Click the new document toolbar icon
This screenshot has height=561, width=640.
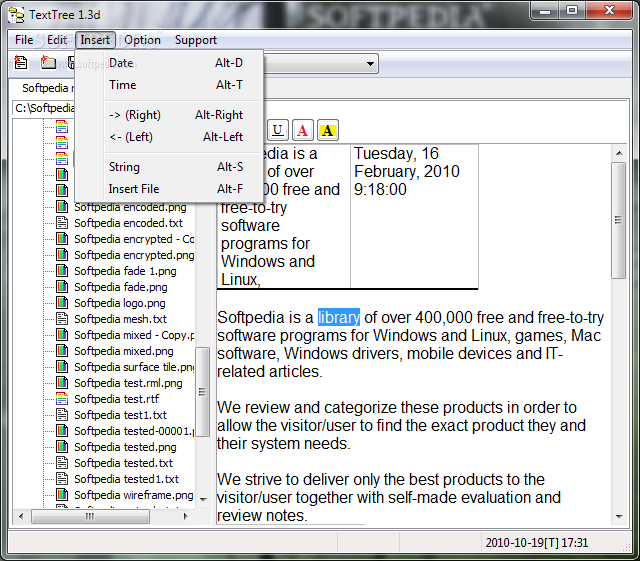point(20,62)
